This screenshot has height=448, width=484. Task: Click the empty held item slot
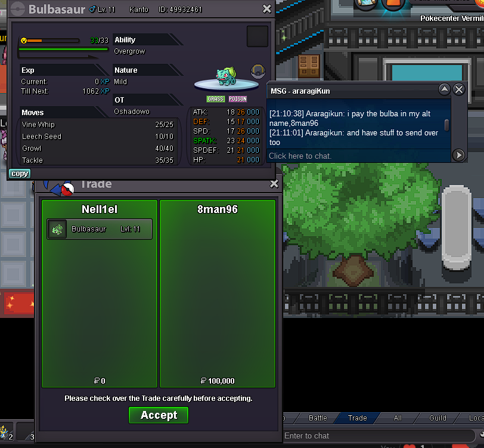coord(257,36)
